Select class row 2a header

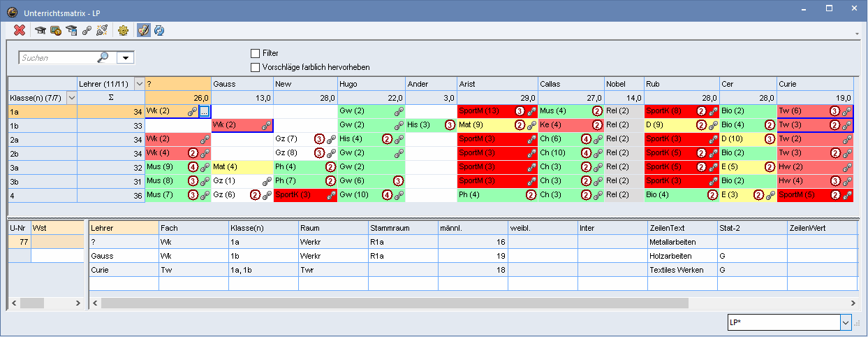[42, 139]
